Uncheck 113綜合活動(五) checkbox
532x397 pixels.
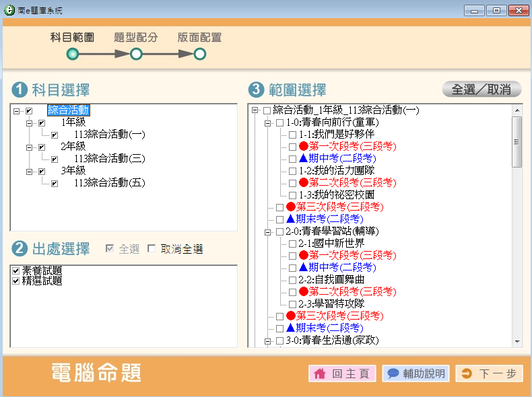(x=55, y=184)
